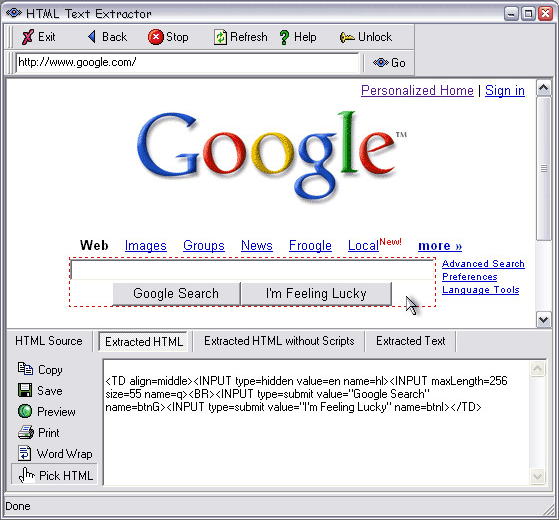Click the Google Search button
This screenshot has height=520, width=559.
pyautogui.click(x=176, y=294)
